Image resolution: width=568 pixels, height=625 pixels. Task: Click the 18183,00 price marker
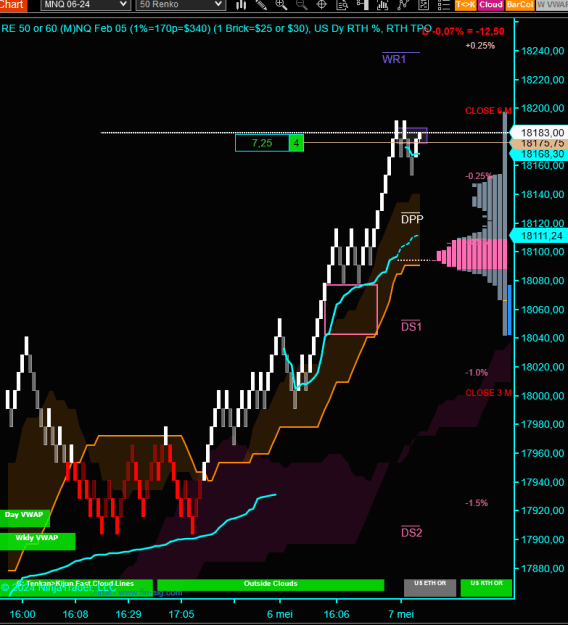(x=539, y=132)
